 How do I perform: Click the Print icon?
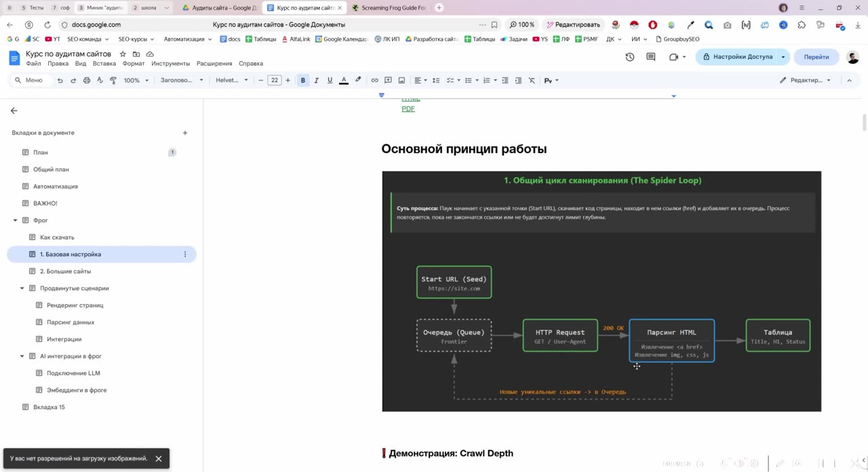click(x=87, y=80)
